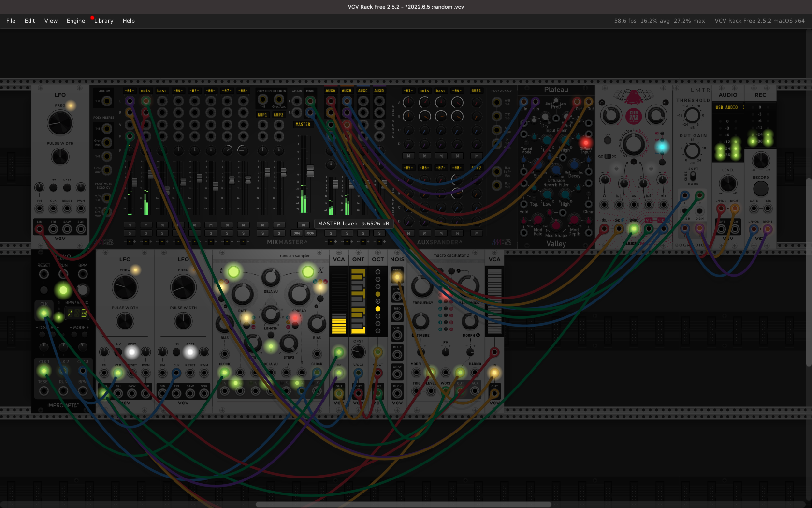Click the NOIS module VIOL output jack
Viewport: 812px width, 508px height.
point(397,335)
